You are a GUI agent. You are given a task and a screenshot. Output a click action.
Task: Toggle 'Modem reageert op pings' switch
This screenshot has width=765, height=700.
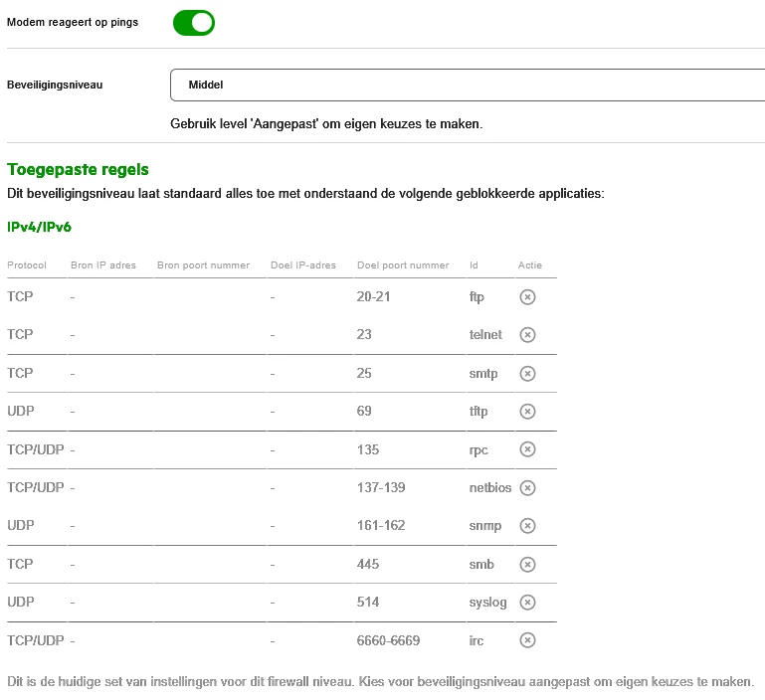(194, 22)
